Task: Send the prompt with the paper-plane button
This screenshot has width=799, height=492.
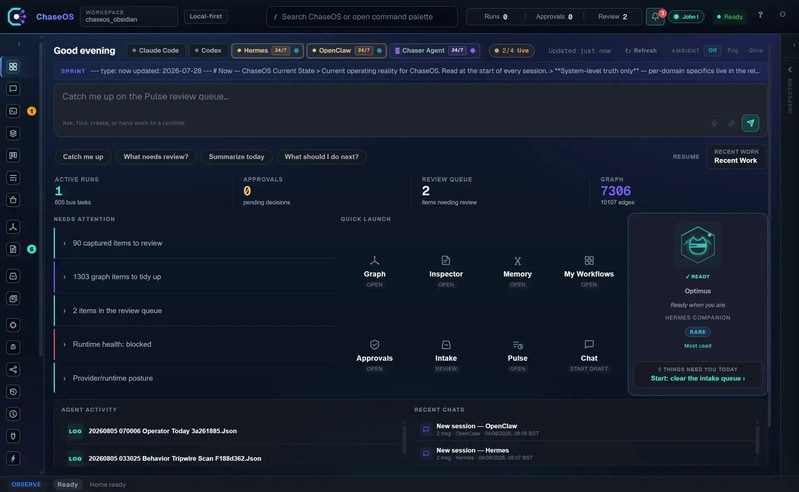Action: [750, 123]
